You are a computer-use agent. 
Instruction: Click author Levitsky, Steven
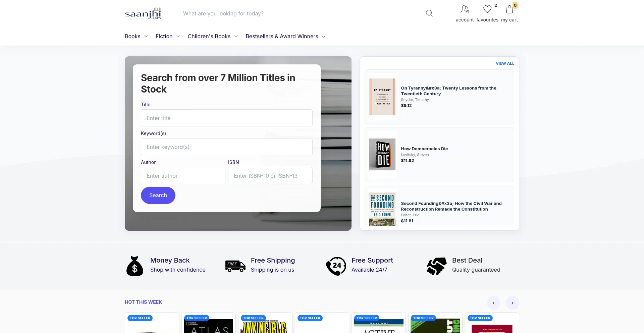(x=415, y=155)
